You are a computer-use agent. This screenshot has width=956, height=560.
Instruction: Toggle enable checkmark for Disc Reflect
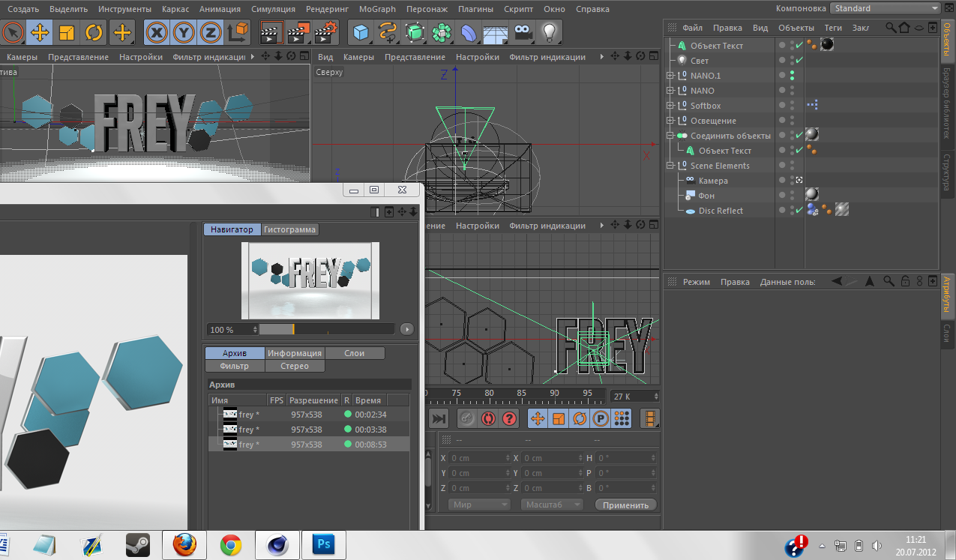(799, 211)
